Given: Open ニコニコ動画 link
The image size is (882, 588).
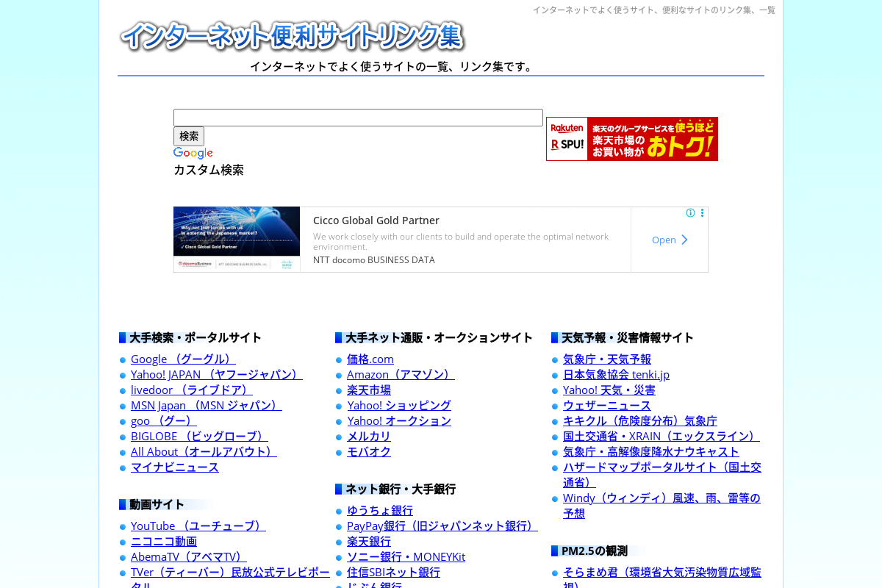Looking at the screenshot, I should coord(164,542).
